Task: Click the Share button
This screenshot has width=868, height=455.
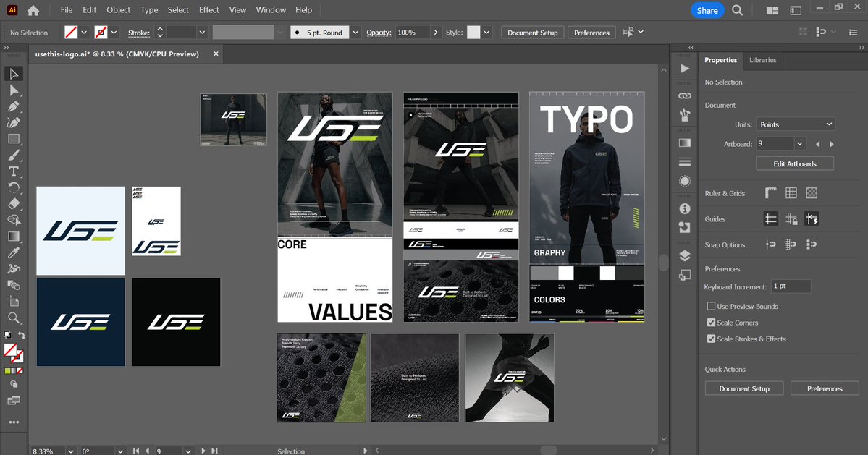Action: [x=707, y=11]
